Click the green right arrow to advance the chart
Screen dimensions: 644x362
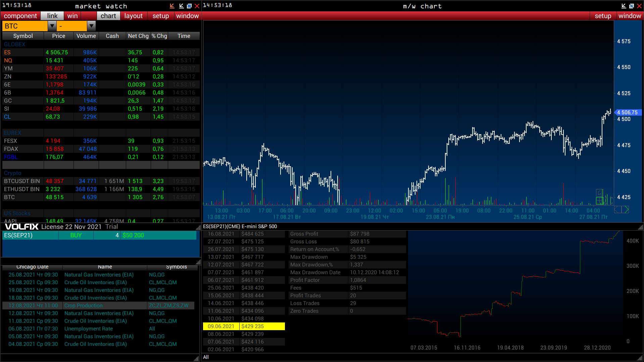point(625,209)
